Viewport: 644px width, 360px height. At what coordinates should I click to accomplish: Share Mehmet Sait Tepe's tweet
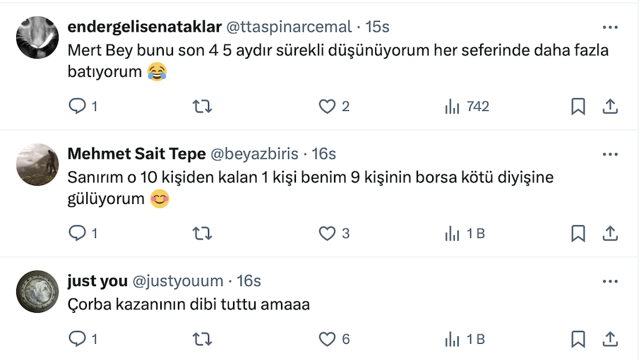click(x=610, y=233)
